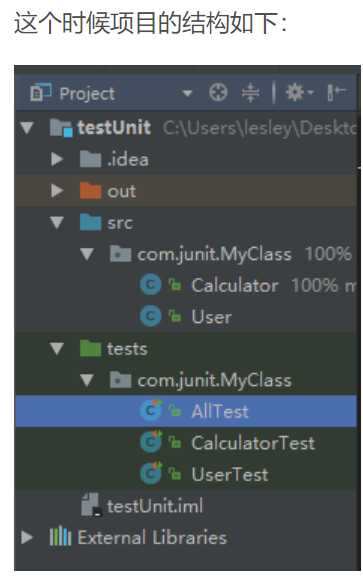Viewport: 363px width, 583px height.
Task: Expand the .idea folder
Action: (x=57, y=160)
